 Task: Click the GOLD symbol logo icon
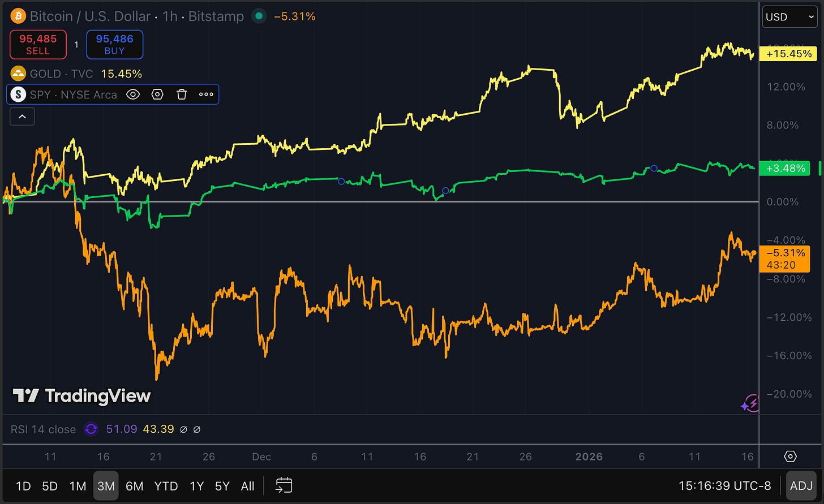point(18,74)
